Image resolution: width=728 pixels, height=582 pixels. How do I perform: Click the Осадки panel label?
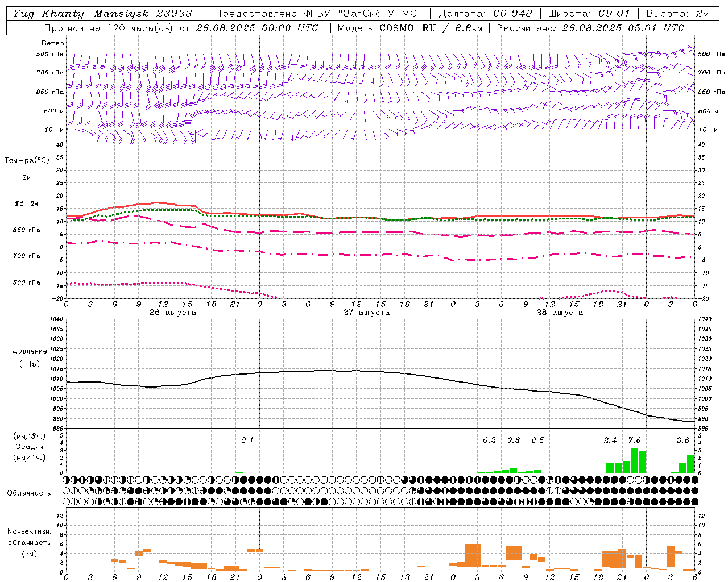coord(29,447)
